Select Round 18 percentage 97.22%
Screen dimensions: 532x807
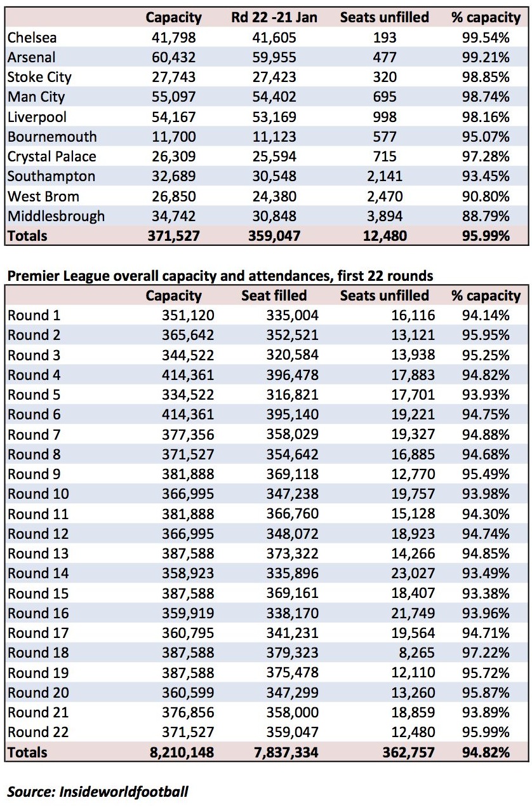click(x=486, y=653)
